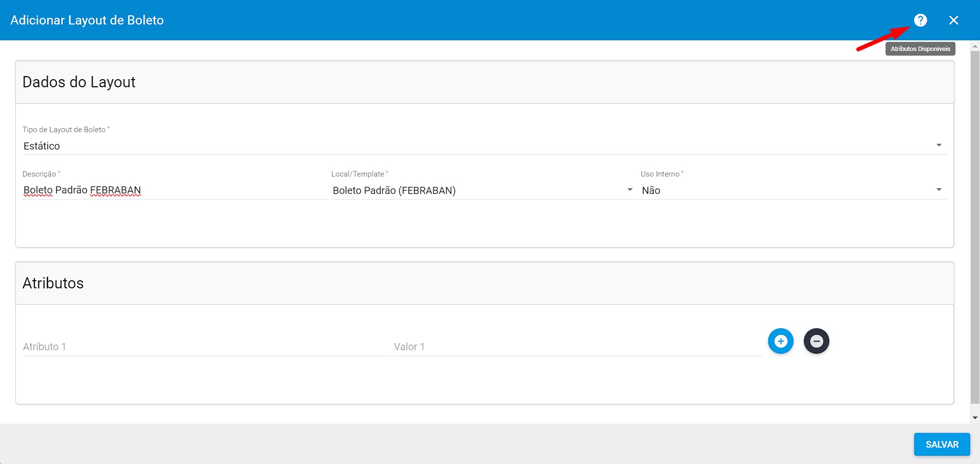
Task: Click the Adicionar Layout de Boleto title
Action: point(87,20)
